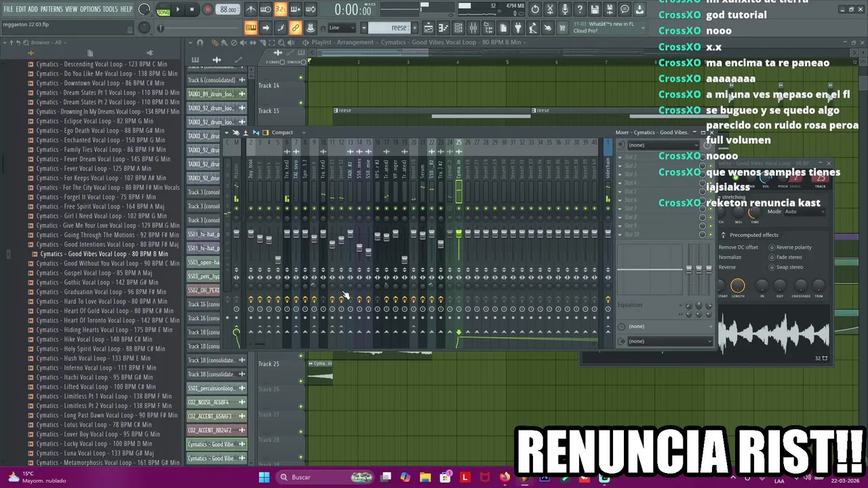Open the PATTERNS menu
Screen dimensions: 868x488
(x=52, y=9)
